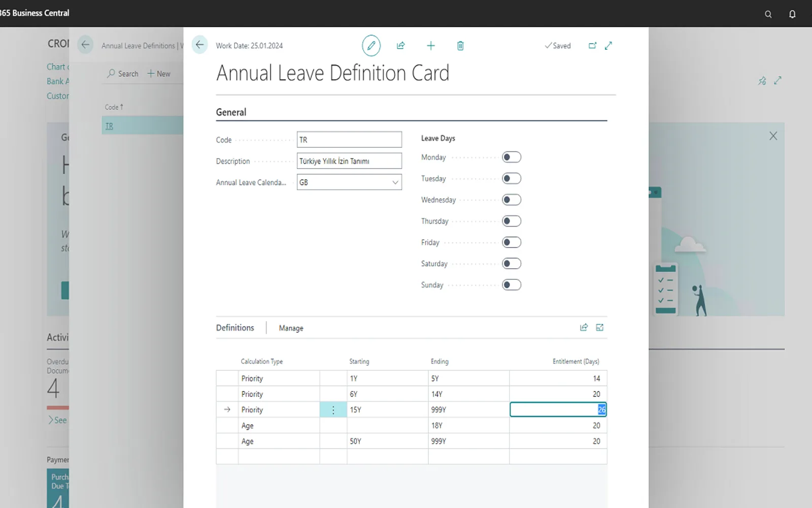This screenshot has height=508, width=812.
Task: Toggle the Sunday leave day switch
Action: point(512,285)
